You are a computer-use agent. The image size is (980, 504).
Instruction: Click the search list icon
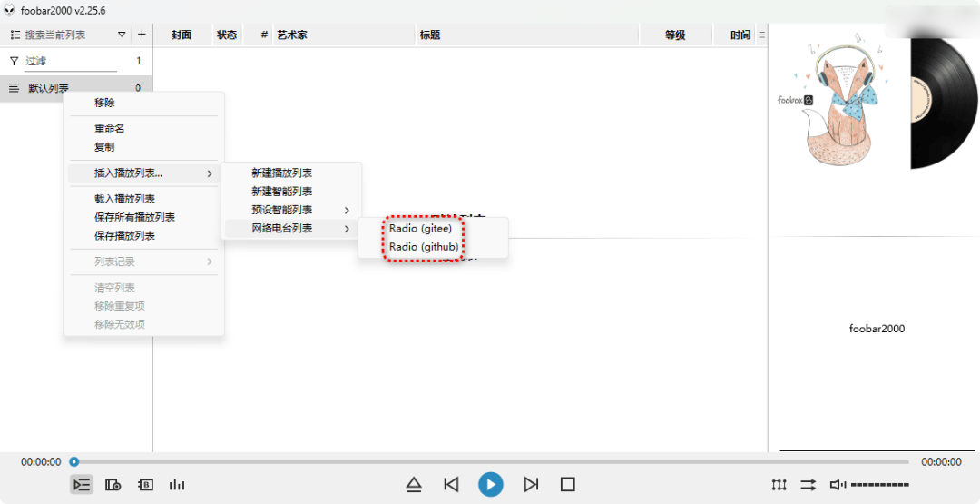point(15,35)
